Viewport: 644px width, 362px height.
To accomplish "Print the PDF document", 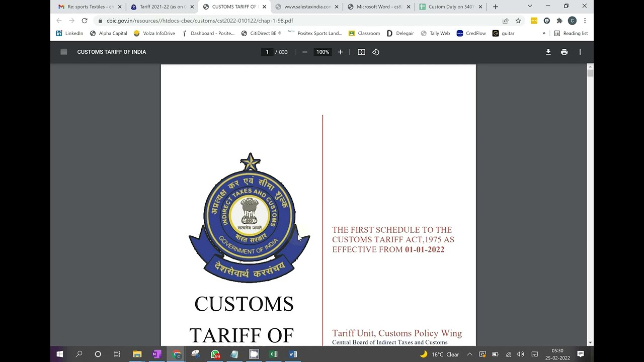I will click(564, 52).
